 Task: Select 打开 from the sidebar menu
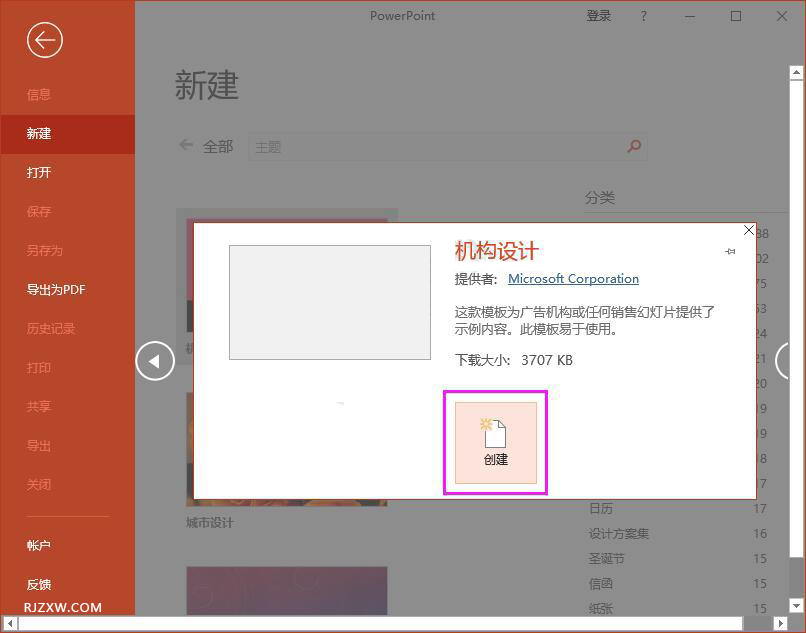38,172
